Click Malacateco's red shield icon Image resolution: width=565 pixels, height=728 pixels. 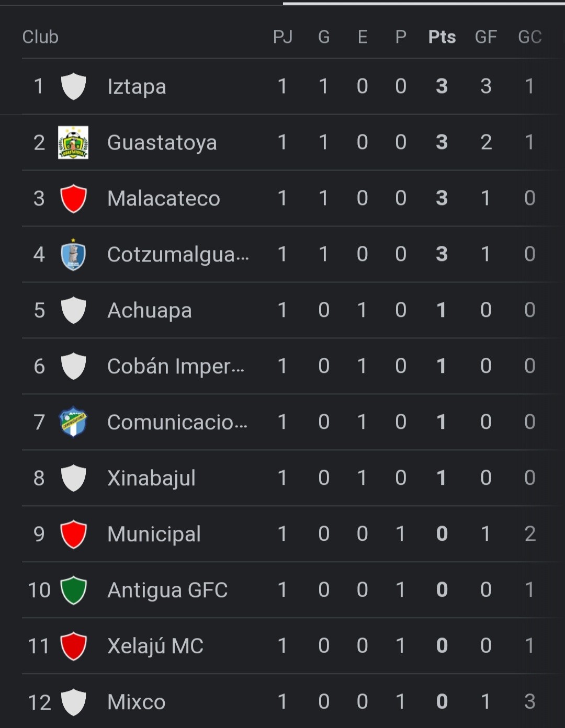click(x=73, y=198)
